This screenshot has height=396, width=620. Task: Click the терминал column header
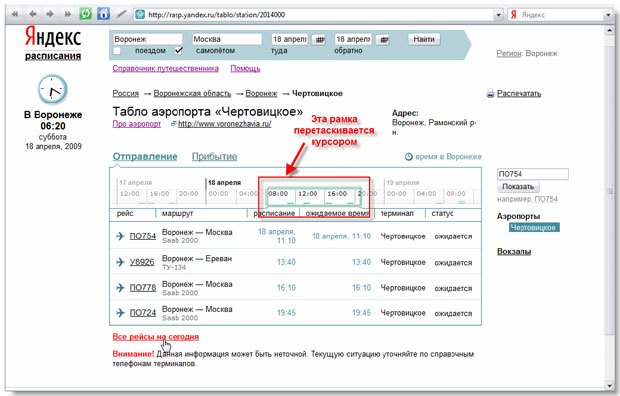[x=397, y=214]
